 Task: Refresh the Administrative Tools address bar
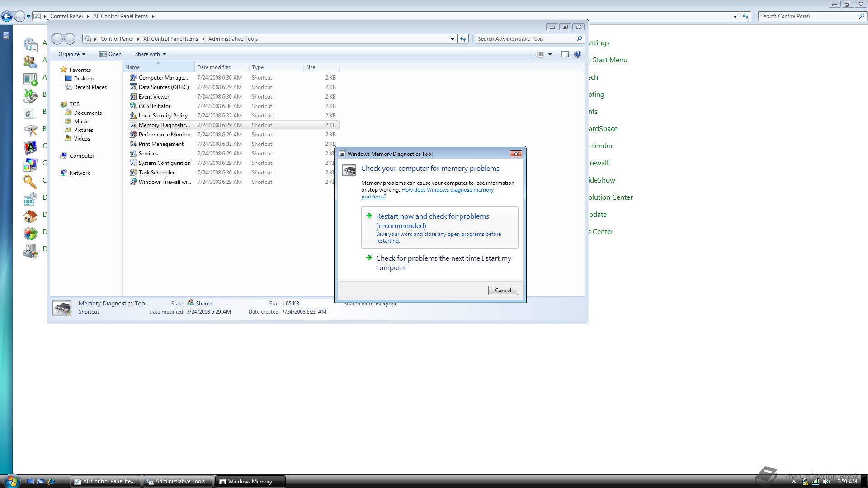(x=463, y=39)
